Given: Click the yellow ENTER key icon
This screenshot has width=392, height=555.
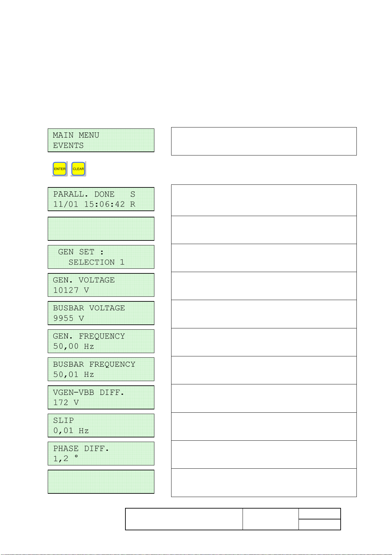Looking at the screenshot, I should 60,169.
